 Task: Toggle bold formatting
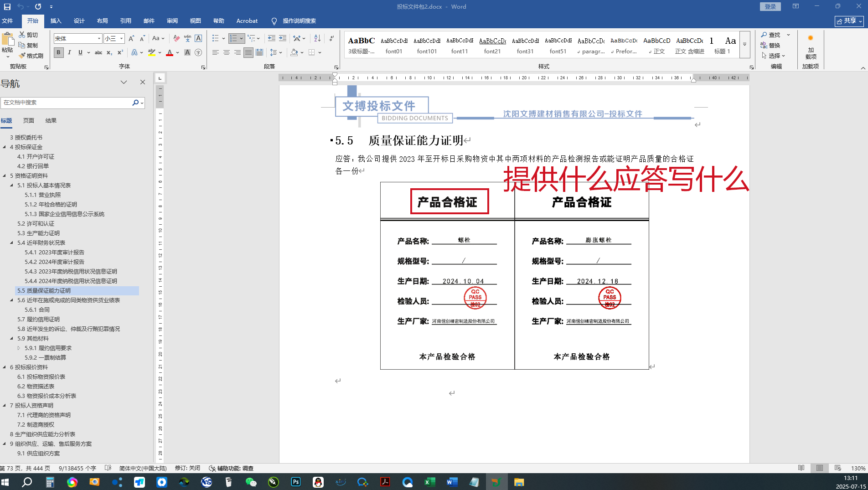pos(58,53)
